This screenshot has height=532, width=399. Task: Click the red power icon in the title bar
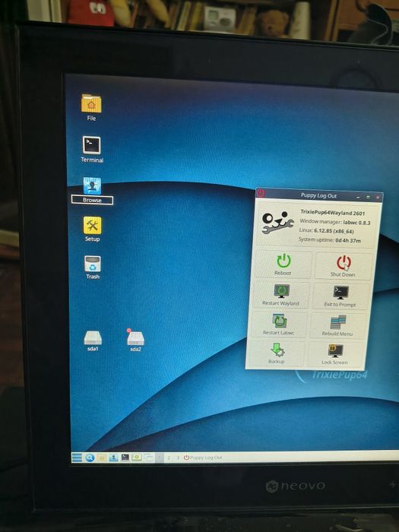[x=261, y=193]
